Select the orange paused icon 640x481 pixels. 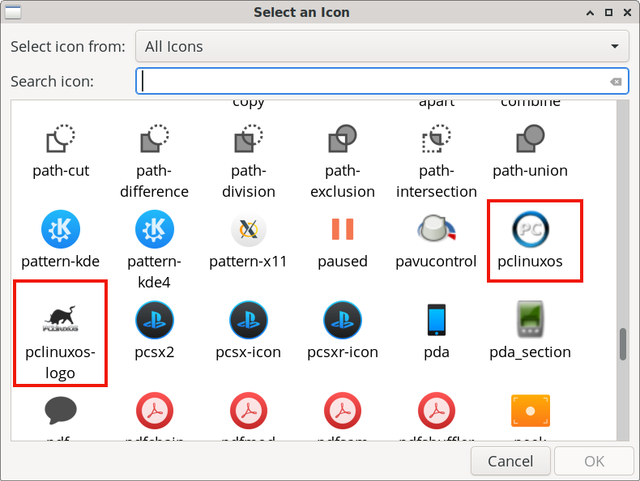point(342,229)
